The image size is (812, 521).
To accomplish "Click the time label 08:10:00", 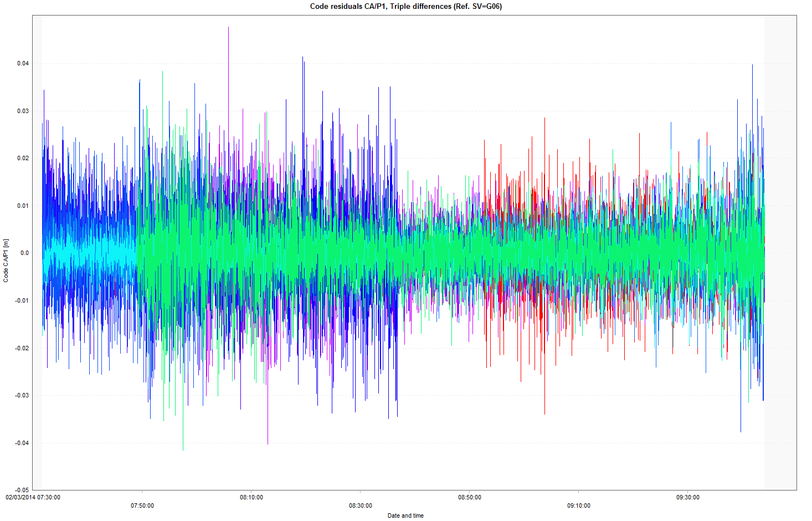I will click(251, 497).
